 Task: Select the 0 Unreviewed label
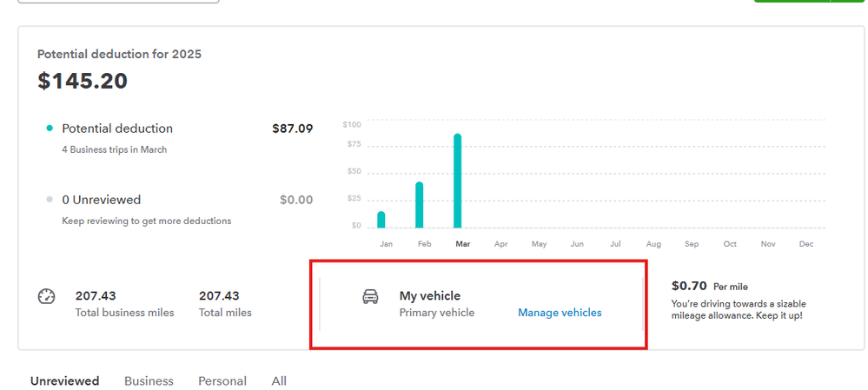[x=102, y=200]
